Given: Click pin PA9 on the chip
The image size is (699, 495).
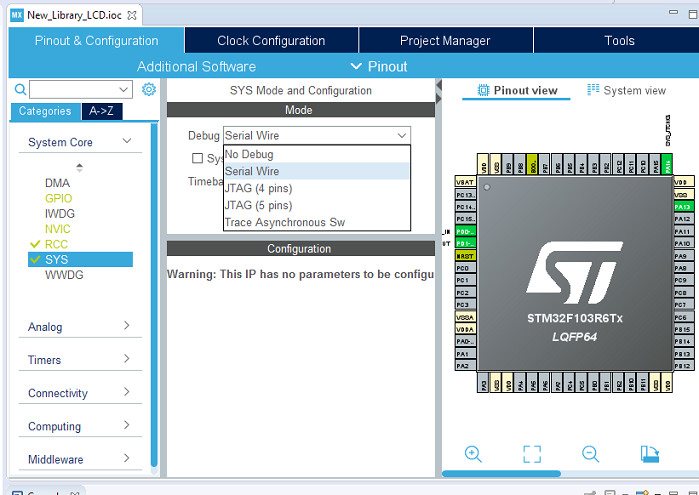Looking at the screenshot, I should 683,256.
